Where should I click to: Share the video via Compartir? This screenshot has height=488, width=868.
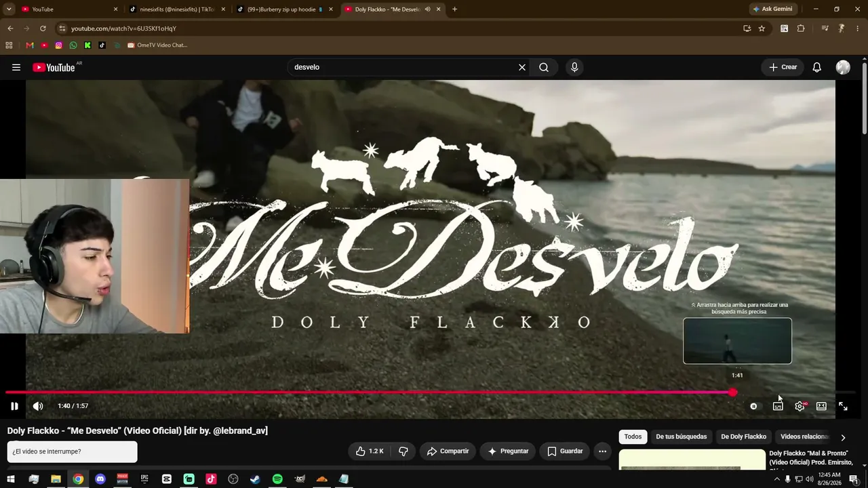click(448, 451)
